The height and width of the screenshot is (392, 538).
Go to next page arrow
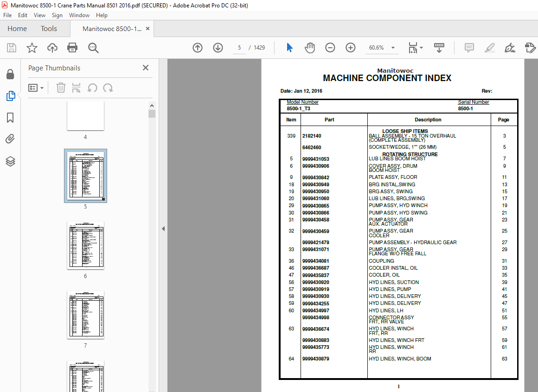tap(218, 48)
